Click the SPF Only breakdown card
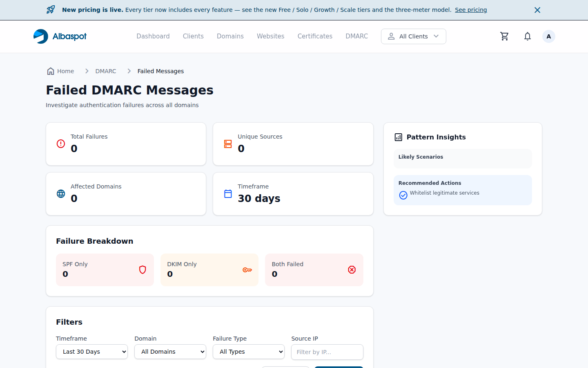The height and width of the screenshot is (368, 588). [105, 270]
